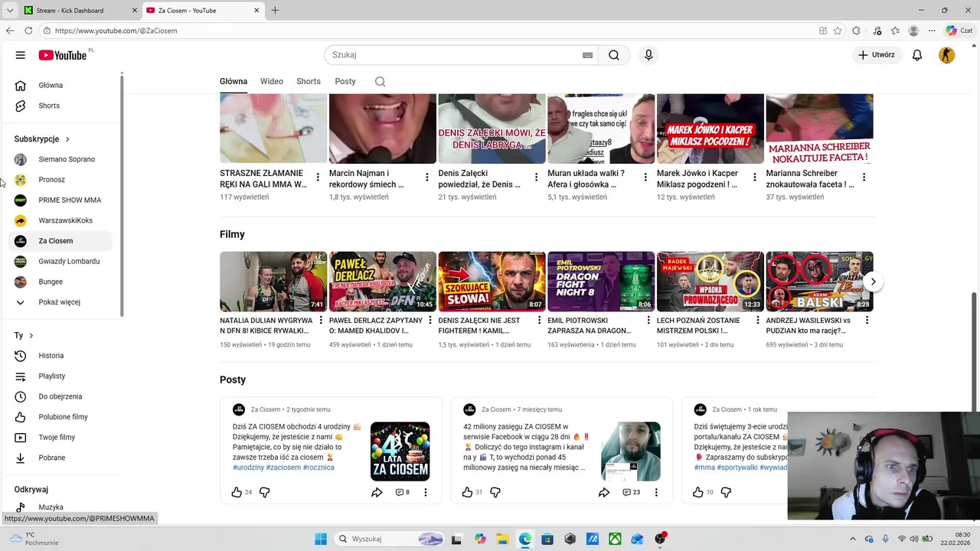Image resolution: width=980 pixels, height=551 pixels.
Task: Dislike the 4 urodziny post
Action: (265, 492)
